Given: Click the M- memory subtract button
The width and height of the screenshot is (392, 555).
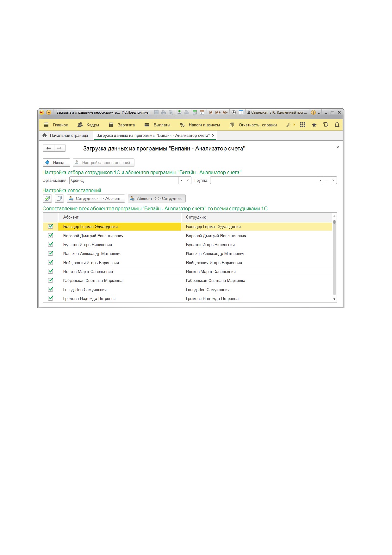Looking at the screenshot, I should click(x=225, y=112).
